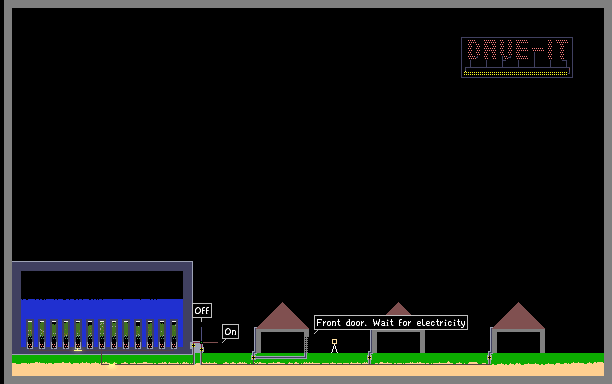This screenshot has width=612, height=384.
Task: Click the dotted front door of first house
Action: click(306, 345)
